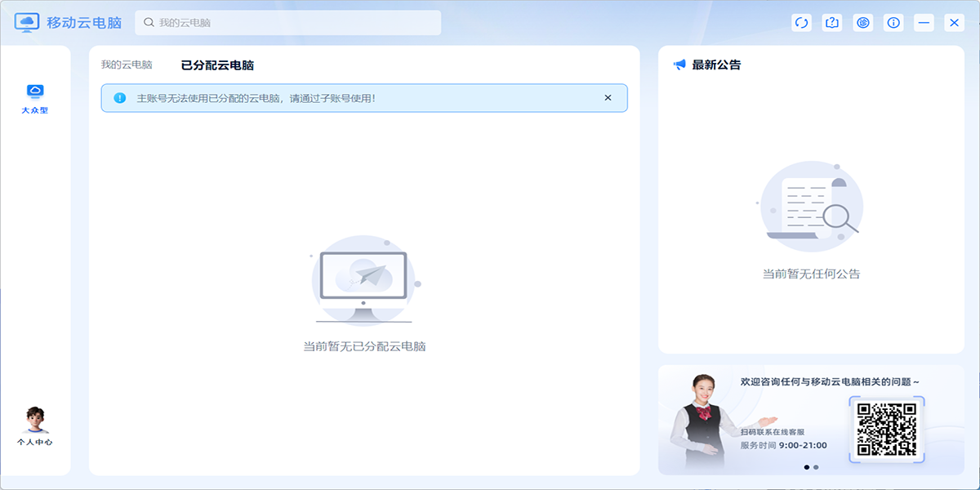
Task: Click the round settings icon beside help
Action: 863,23
